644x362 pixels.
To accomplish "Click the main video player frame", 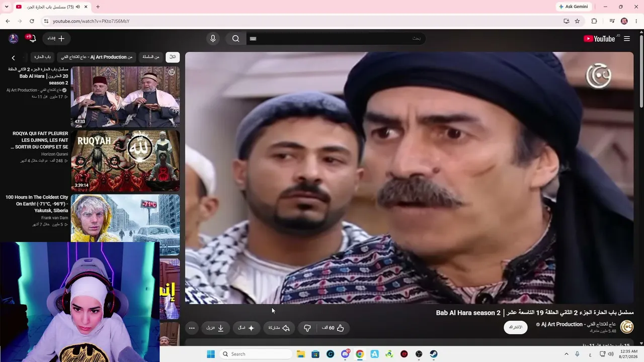I will click(x=409, y=178).
